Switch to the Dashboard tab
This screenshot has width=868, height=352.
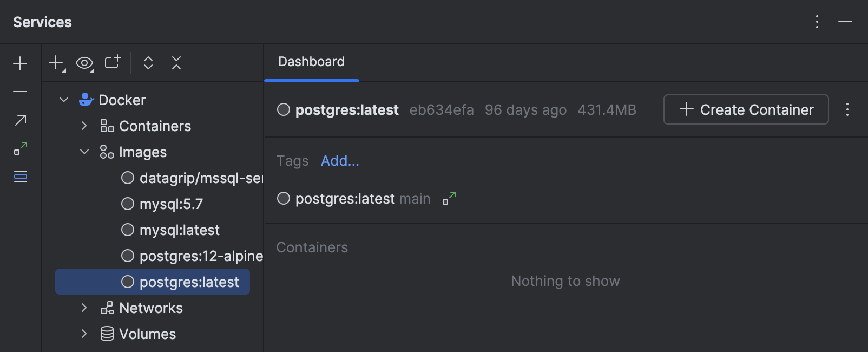point(311,62)
